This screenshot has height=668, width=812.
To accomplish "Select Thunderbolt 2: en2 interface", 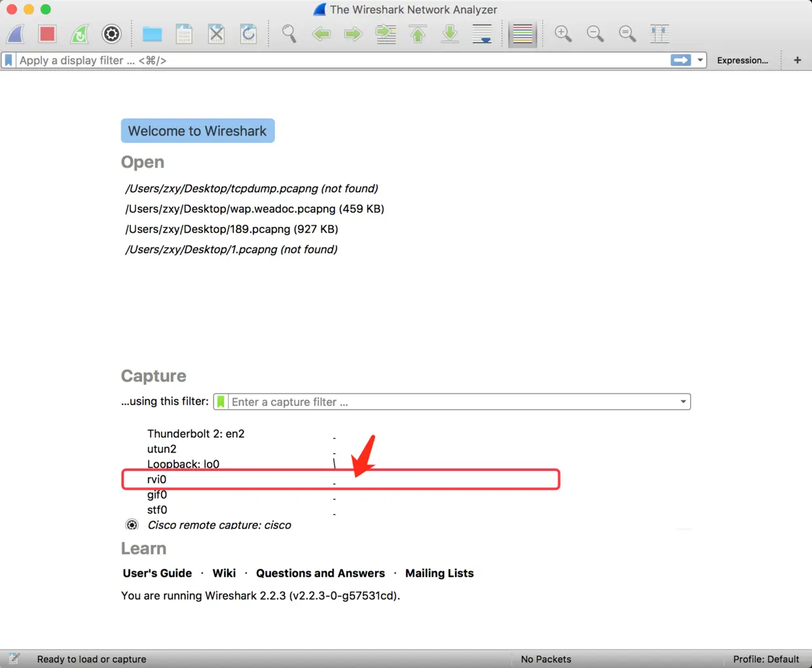I will click(x=196, y=434).
